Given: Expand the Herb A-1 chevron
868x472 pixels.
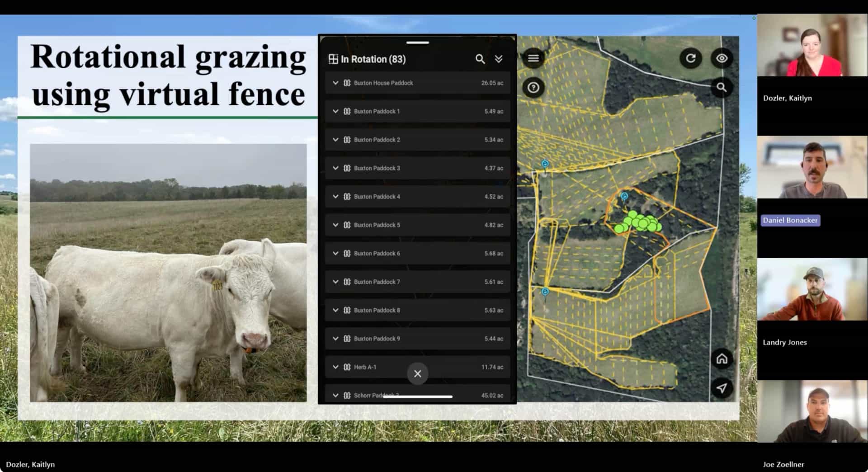Looking at the screenshot, I should tap(335, 367).
